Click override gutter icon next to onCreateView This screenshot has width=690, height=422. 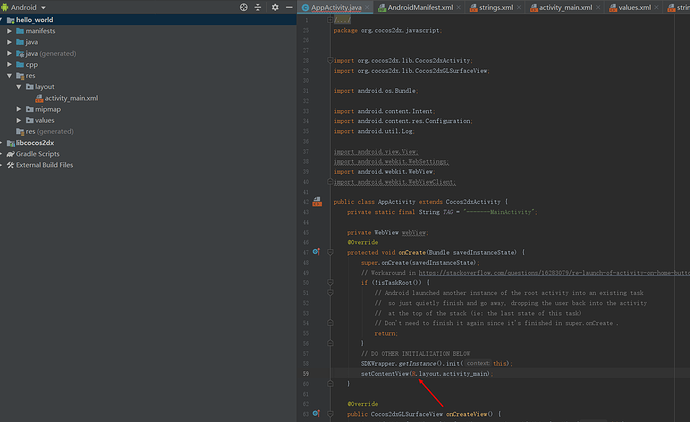pyautogui.click(x=316, y=413)
